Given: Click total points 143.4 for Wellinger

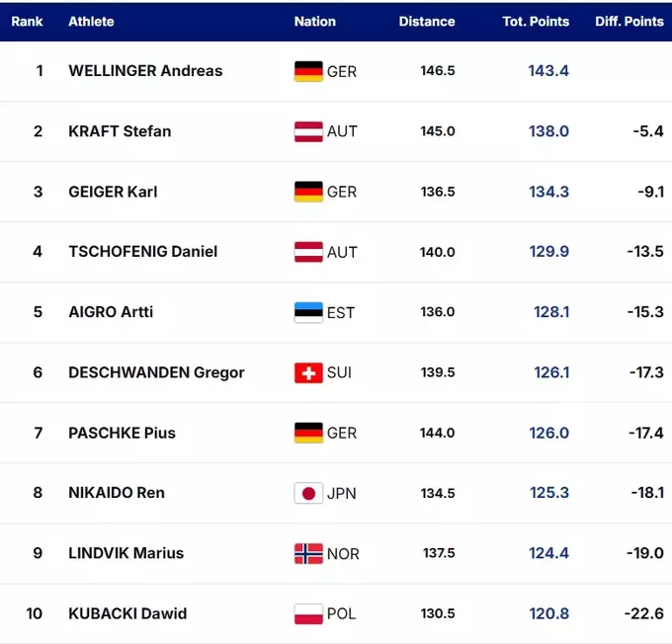Looking at the screenshot, I should pos(548,71).
